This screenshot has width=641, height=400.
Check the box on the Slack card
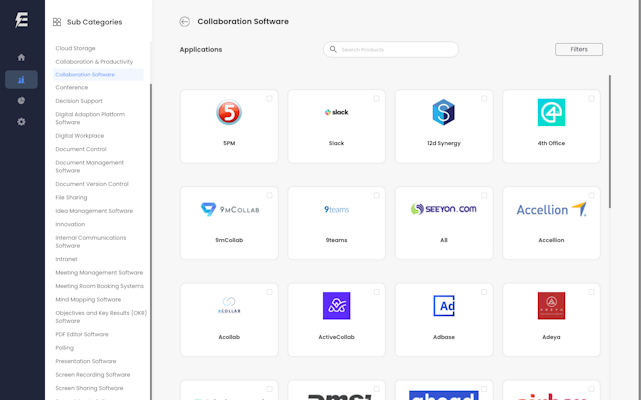click(x=377, y=99)
